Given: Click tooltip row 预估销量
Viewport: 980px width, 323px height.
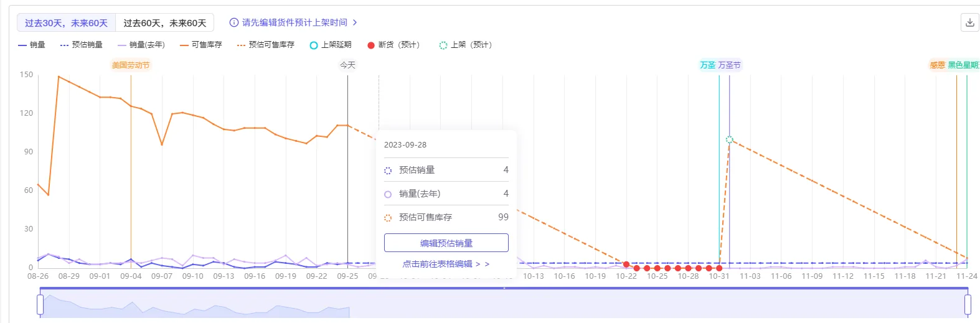Looking at the screenshot, I should point(446,170).
